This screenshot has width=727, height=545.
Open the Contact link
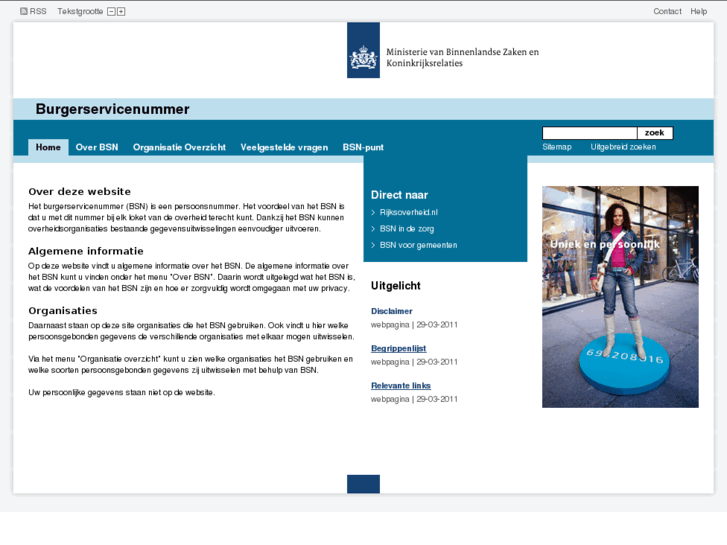[x=667, y=11]
